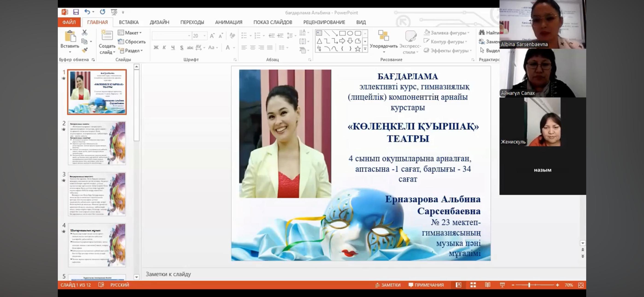Open the font size dropdown
The height and width of the screenshot is (297, 644).
coord(205,36)
